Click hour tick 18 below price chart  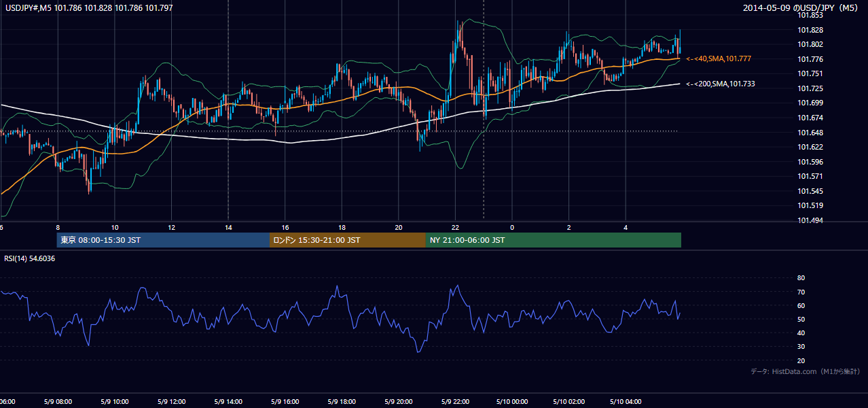(x=342, y=228)
